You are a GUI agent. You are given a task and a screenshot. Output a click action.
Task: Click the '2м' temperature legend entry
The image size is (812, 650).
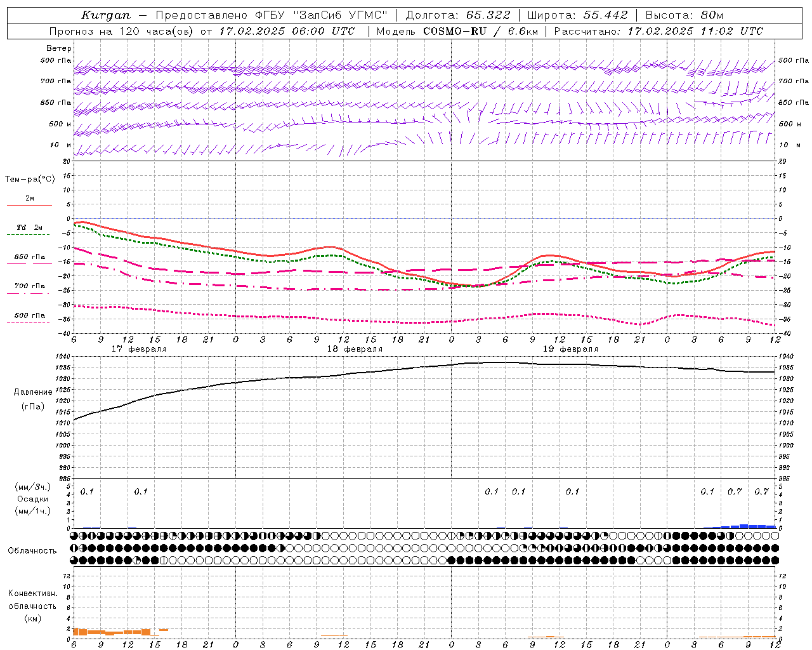[x=30, y=198]
